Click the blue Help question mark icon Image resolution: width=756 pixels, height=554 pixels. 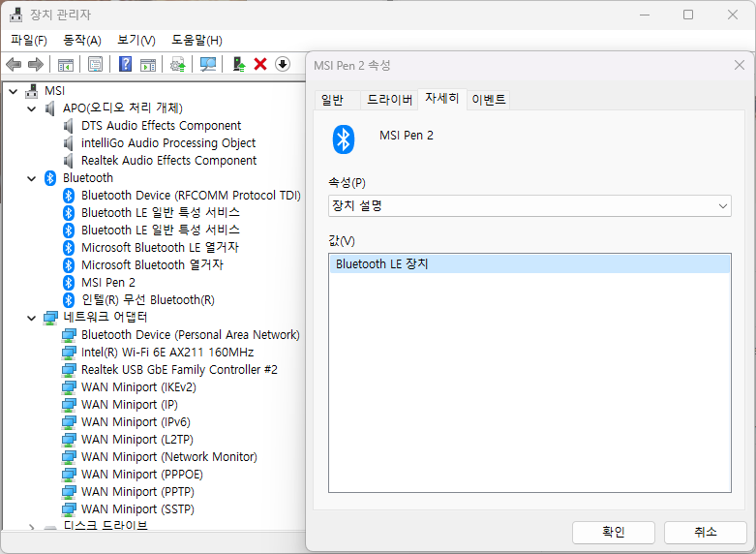pyautogui.click(x=126, y=64)
